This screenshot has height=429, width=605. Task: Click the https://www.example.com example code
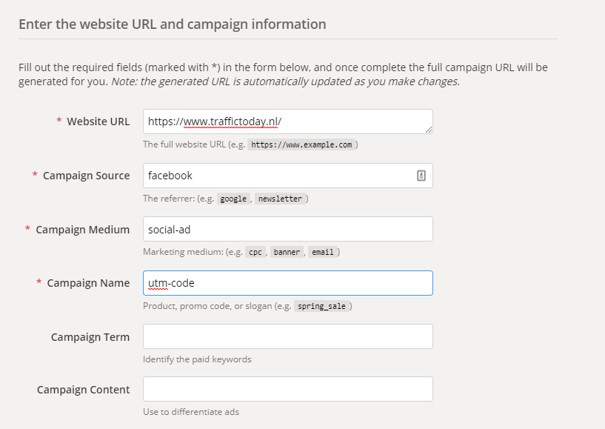[x=301, y=145]
